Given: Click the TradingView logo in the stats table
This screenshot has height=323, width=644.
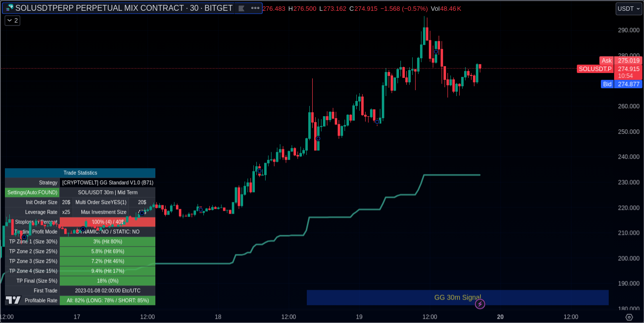Looking at the screenshot, I should (13, 300).
